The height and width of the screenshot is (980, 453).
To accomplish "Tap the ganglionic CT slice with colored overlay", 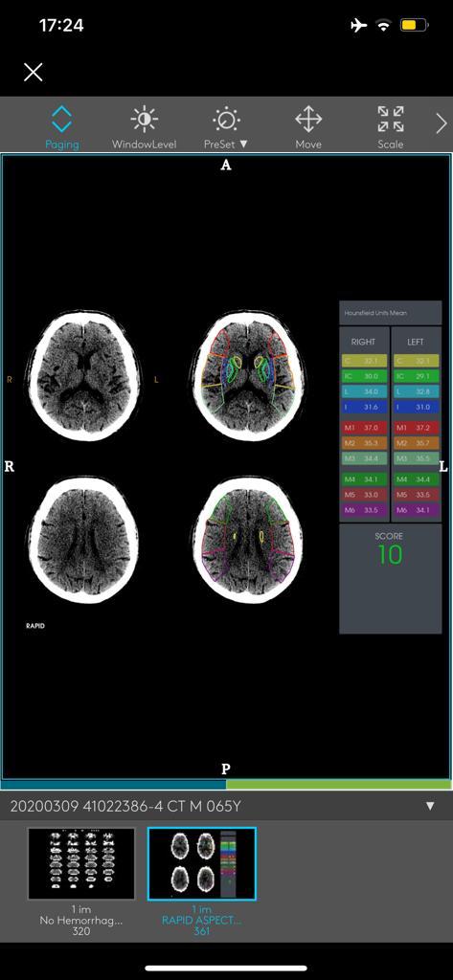I will (249, 376).
